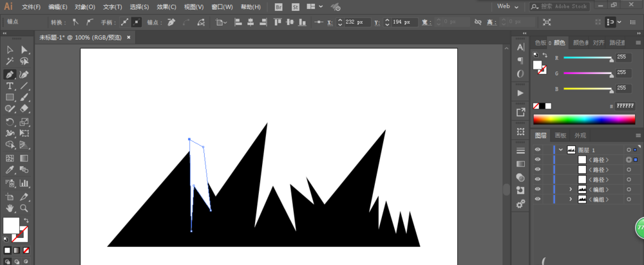This screenshot has height=265, width=644.
Task: Click the hex color value field
Action: point(624,105)
